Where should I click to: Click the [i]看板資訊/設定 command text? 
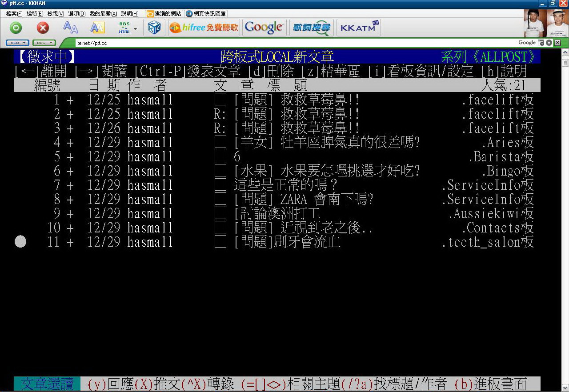tap(421, 71)
